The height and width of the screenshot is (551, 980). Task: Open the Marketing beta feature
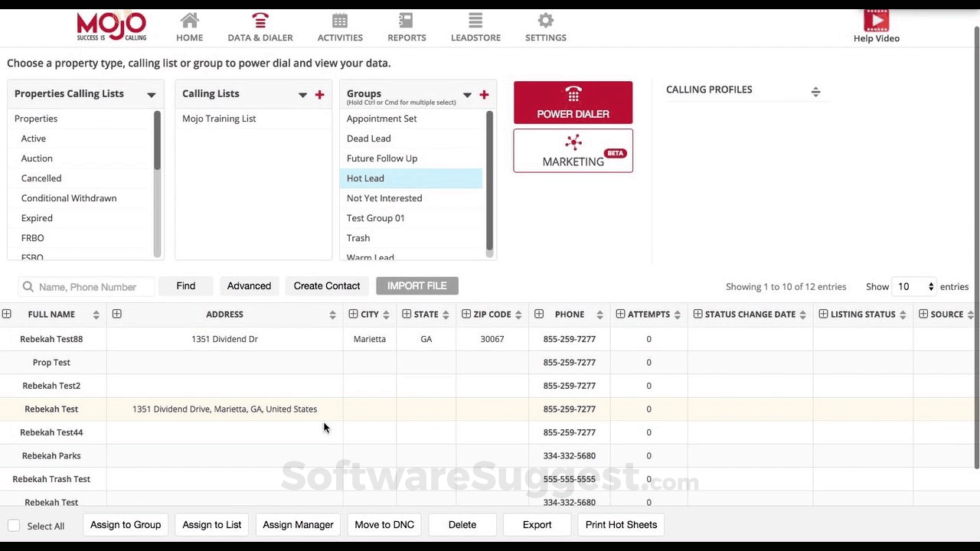(x=573, y=151)
